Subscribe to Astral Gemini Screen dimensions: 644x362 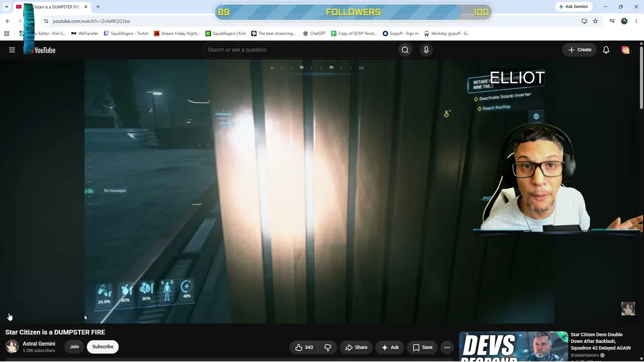pyautogui.click(x=103, y=347)
